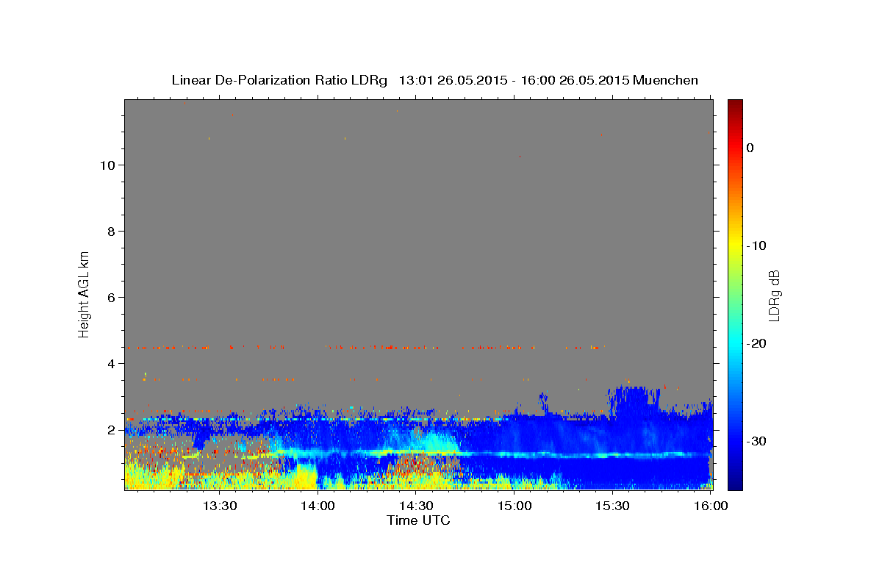
Task: Click the dark blue bottom of colorbar
Action: 735,485
